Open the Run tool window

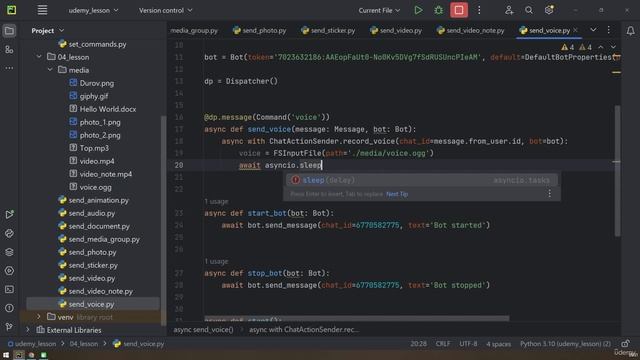point(9,215)
